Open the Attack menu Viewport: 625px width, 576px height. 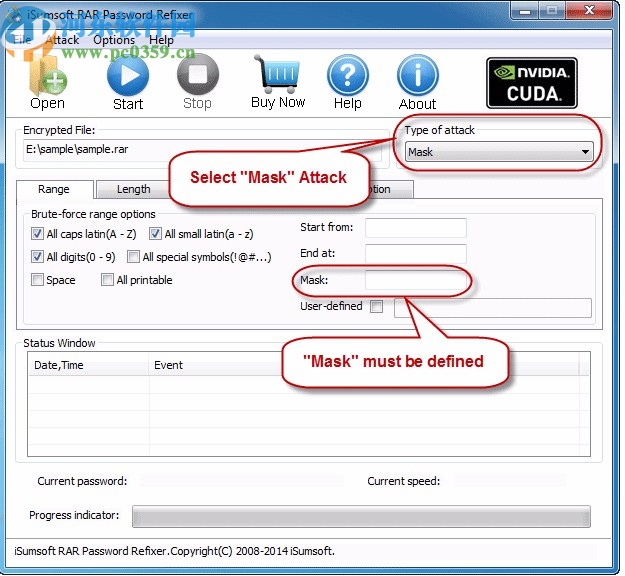pos(62,40)
